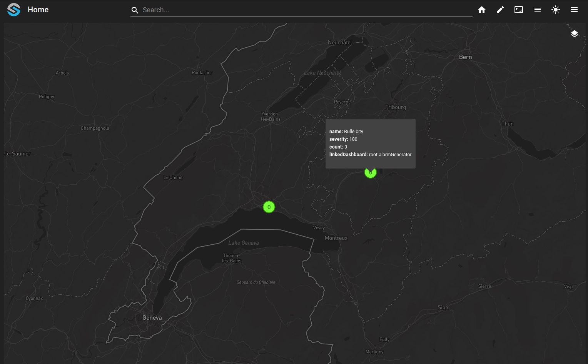Click the app logo in header
The width and height of the screenshot is (588, 364).
pyautogui.click(x=14, y=10)
